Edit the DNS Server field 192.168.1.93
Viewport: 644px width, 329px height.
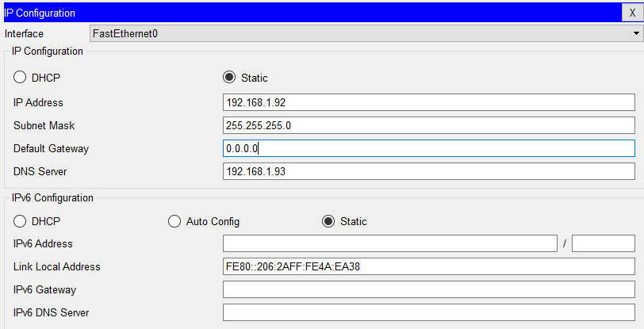click(429, 171)
